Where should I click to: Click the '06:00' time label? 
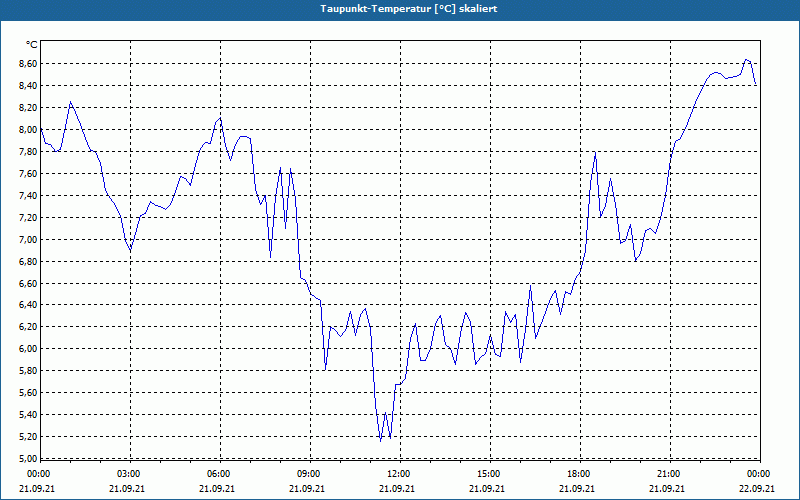click(217, 474)
